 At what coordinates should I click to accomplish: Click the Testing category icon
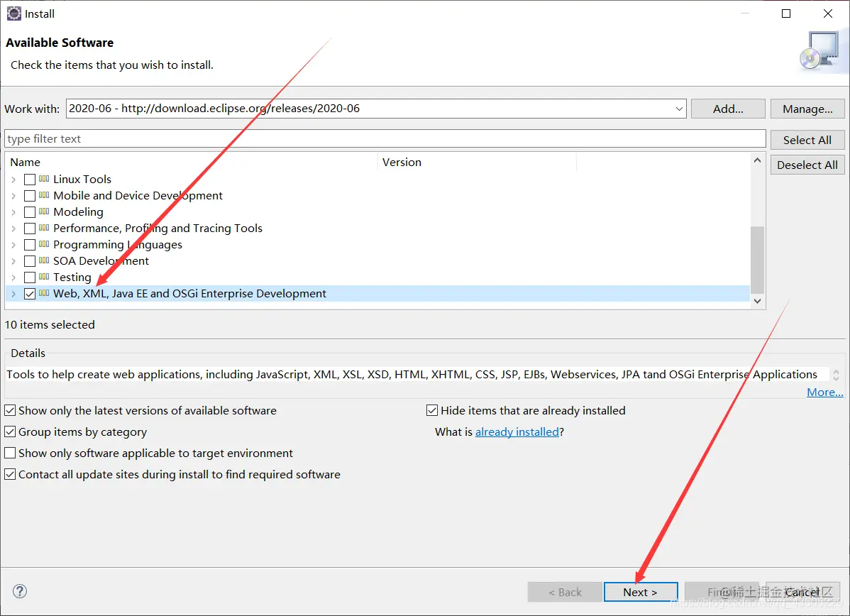(44, 277)
